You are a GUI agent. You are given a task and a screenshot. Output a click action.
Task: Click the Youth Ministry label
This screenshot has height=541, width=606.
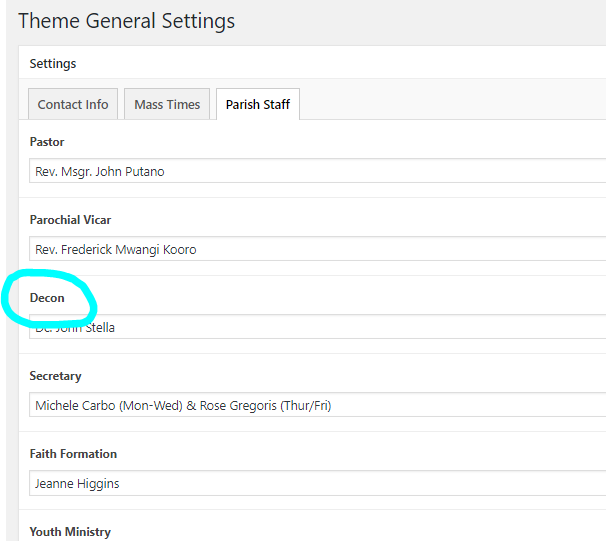(70, 532)
